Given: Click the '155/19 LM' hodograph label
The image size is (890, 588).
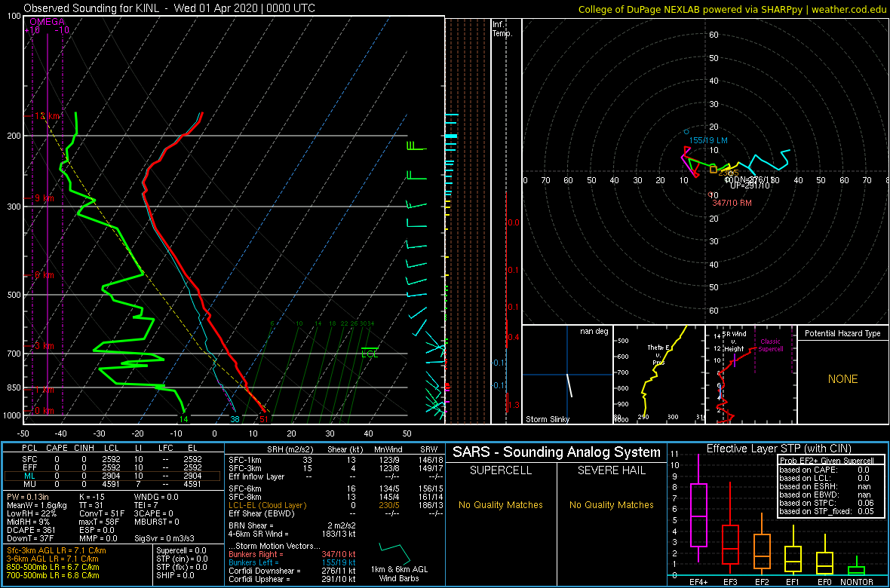Looking at the screenshot, I should (708, 140).
